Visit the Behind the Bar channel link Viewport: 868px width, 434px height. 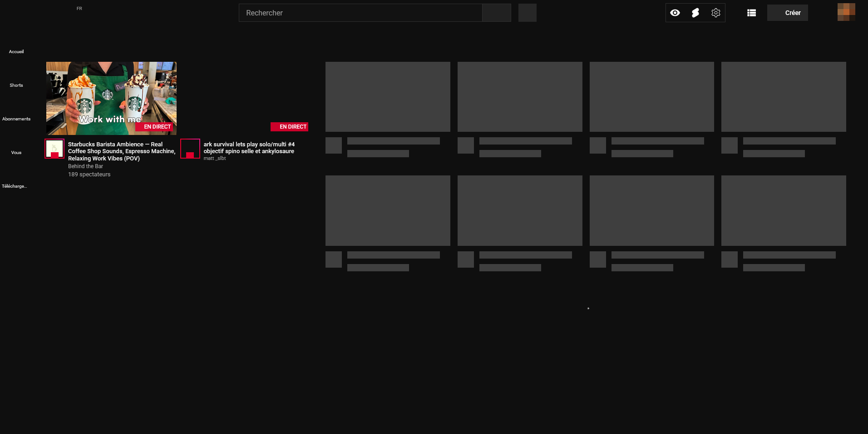(x=85, y=166)
